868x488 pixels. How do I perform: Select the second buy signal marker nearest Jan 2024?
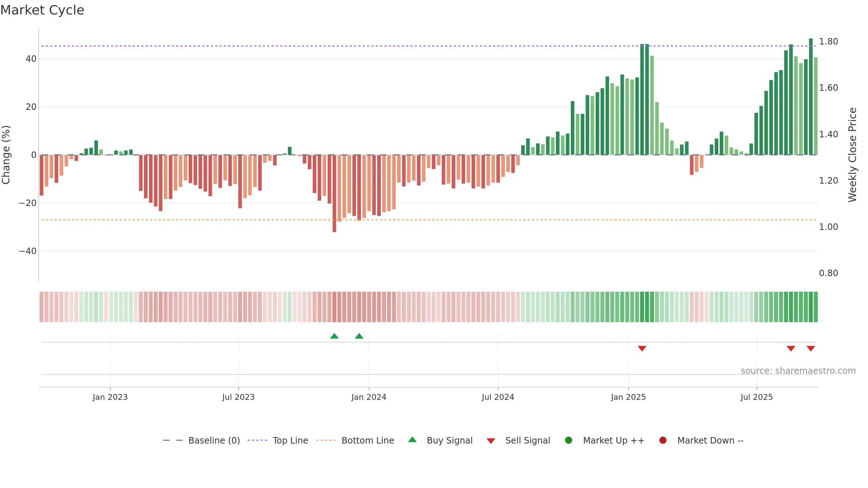click(x=359, y=336)
